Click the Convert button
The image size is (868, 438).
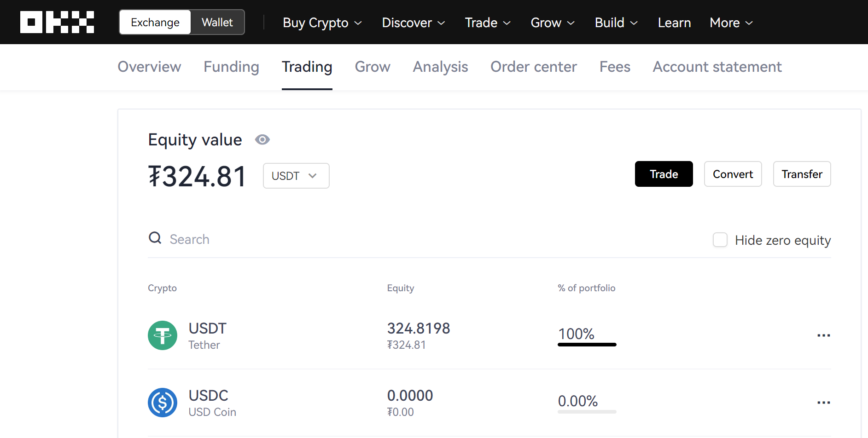click(x=733, y=174)
